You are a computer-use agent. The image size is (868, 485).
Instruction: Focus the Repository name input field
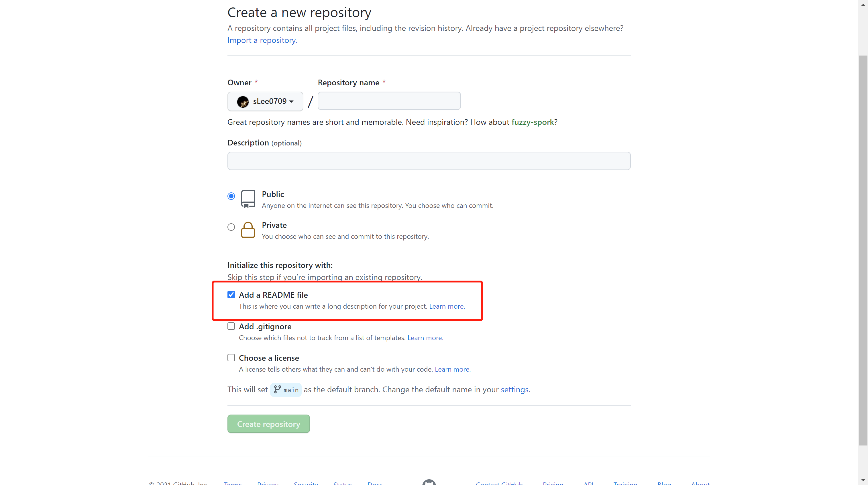click(x=389, y=101)
